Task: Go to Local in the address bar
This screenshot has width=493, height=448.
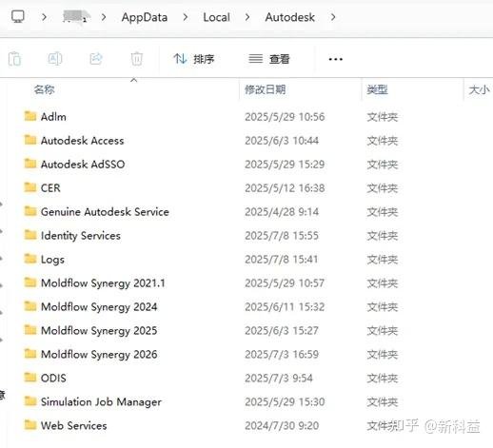Action: pos(216,17)
